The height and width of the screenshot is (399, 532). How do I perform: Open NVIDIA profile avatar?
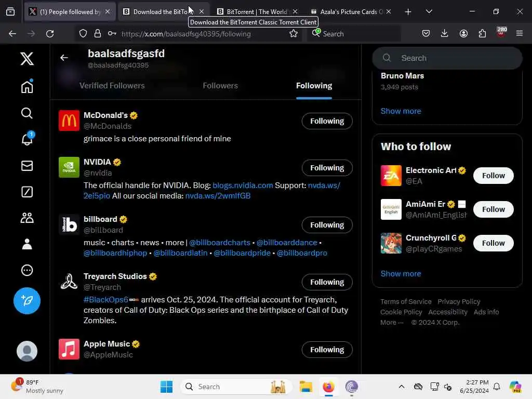(69, 167)
